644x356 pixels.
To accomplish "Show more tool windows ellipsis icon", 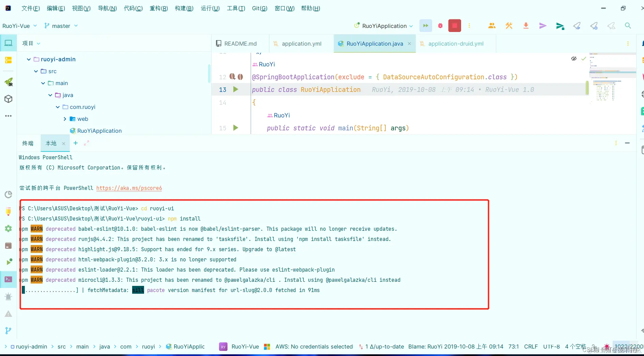I will pyautogui.click(x=9, y=116).
